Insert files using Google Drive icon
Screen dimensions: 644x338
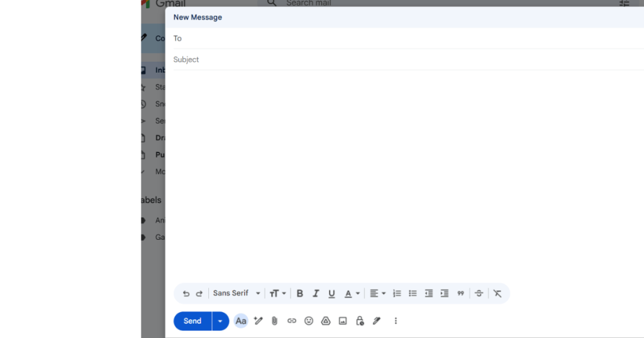tap(326, 321)
